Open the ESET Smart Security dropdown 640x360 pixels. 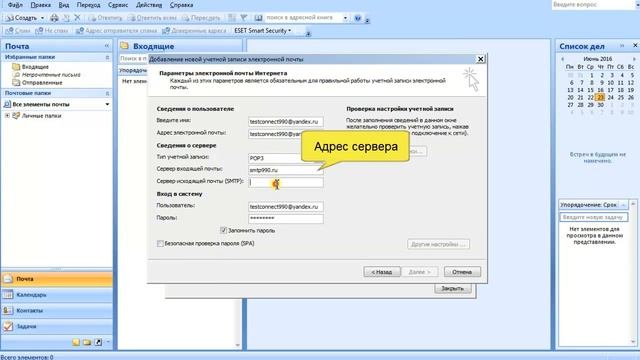coord(262,31)
